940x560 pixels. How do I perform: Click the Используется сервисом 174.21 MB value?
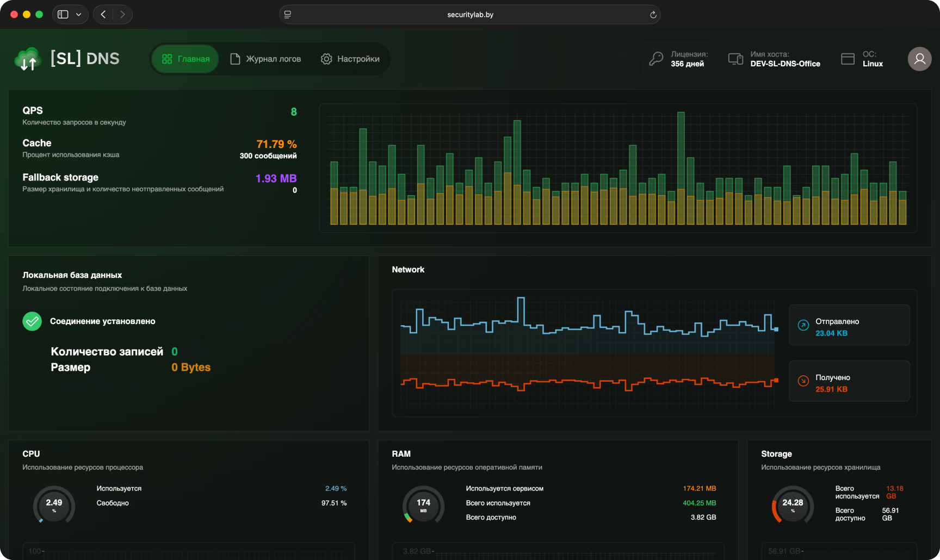tap(700, 489)
